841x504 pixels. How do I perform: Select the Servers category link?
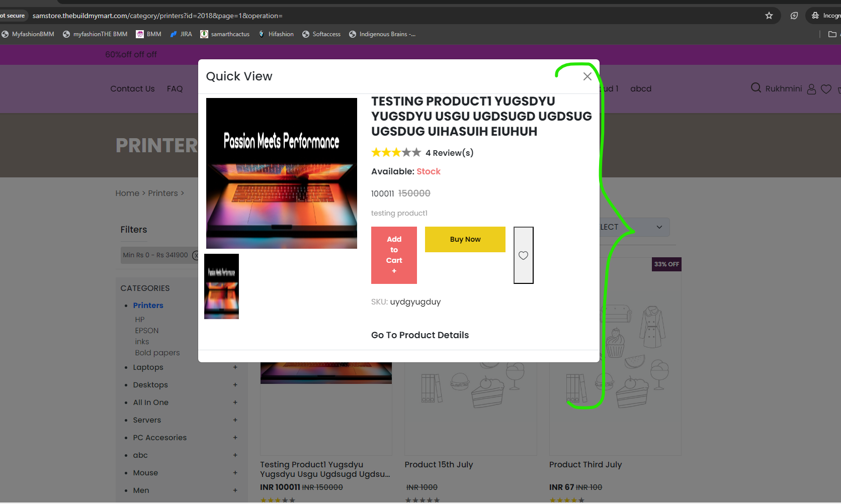147,420
